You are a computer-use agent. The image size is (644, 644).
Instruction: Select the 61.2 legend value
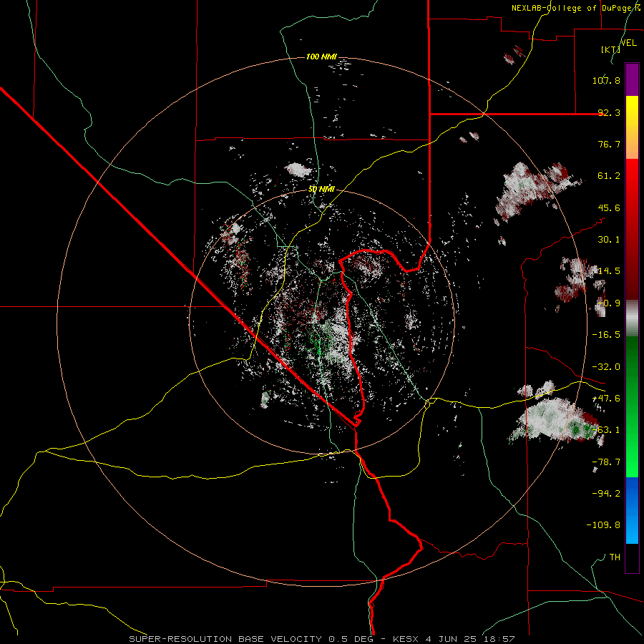tap(609, 176)
